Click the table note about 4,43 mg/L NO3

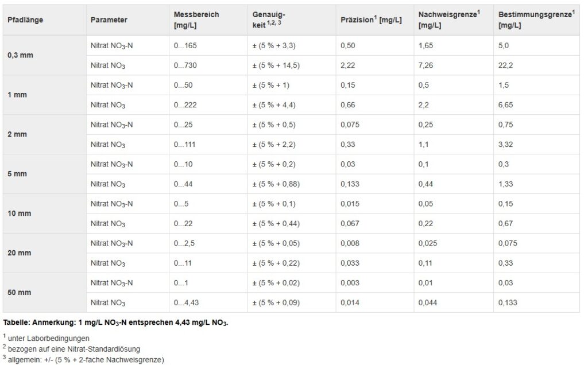point(115,323)
